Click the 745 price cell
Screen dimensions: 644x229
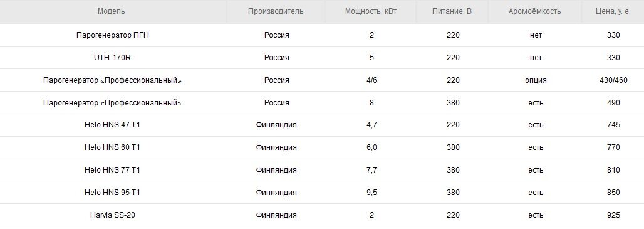point(613,125)
